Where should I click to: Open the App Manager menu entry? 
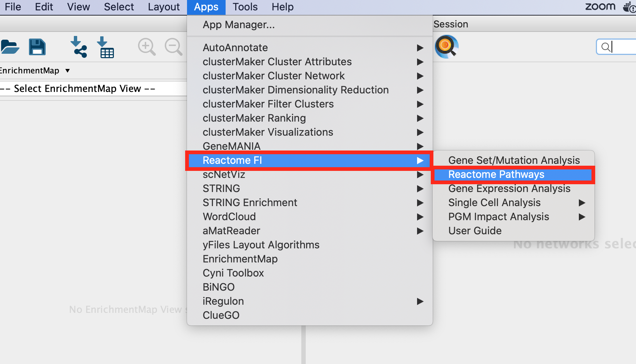coord(239,25)
